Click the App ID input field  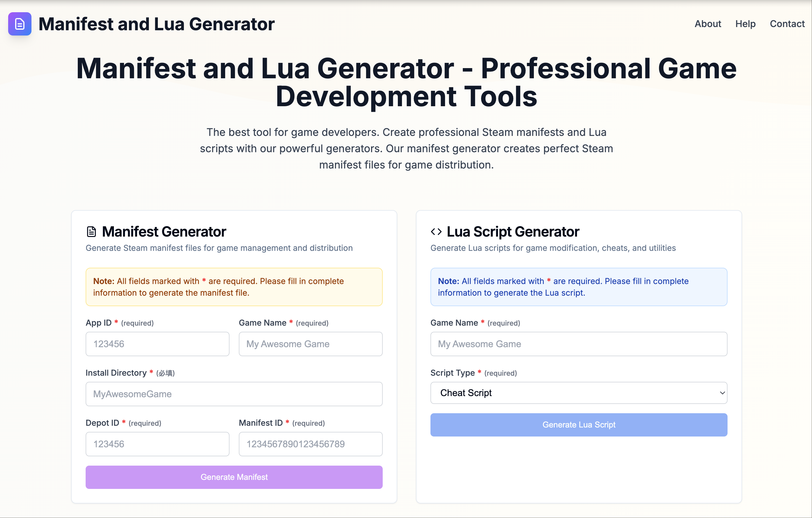(158, 344)
